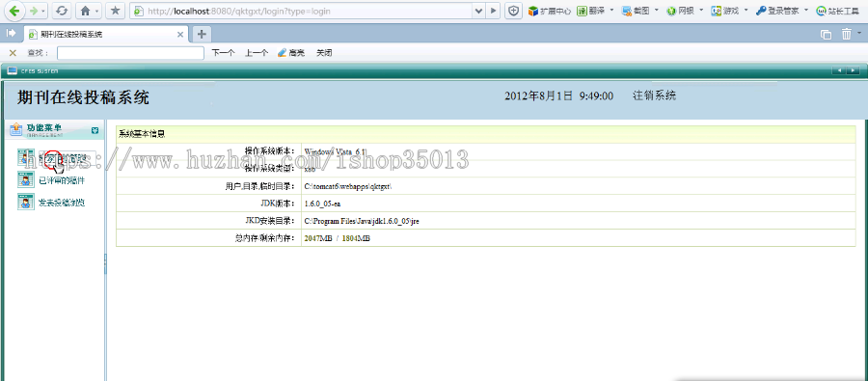Click the left arrow button on green title bar
868x381 pixels.
[840, 70]
